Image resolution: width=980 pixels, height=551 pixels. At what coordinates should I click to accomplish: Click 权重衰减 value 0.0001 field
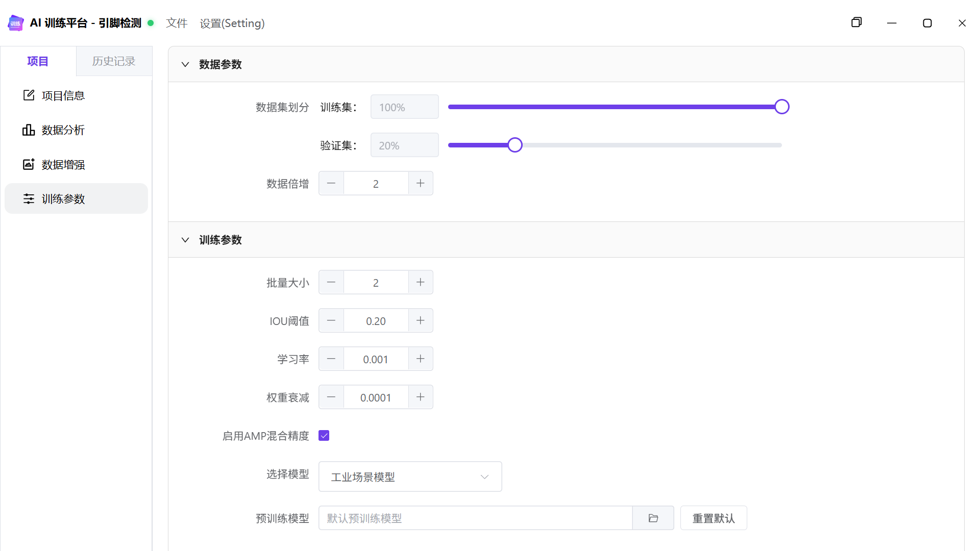click(376, 397)
